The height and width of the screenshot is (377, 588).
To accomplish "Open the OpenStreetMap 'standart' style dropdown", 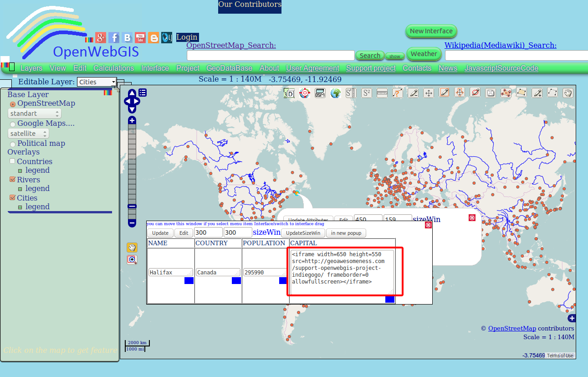I will pos(35,114).
